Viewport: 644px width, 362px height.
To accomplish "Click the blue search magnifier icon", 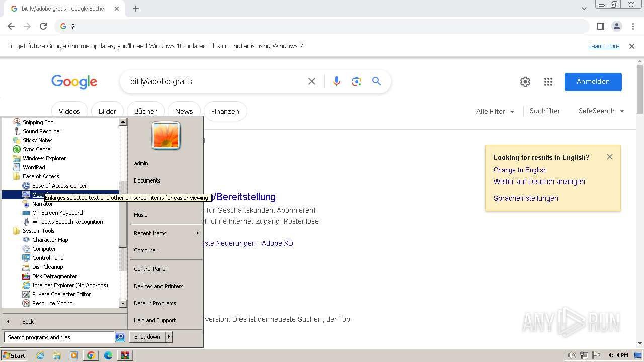I will coord(376,81).
